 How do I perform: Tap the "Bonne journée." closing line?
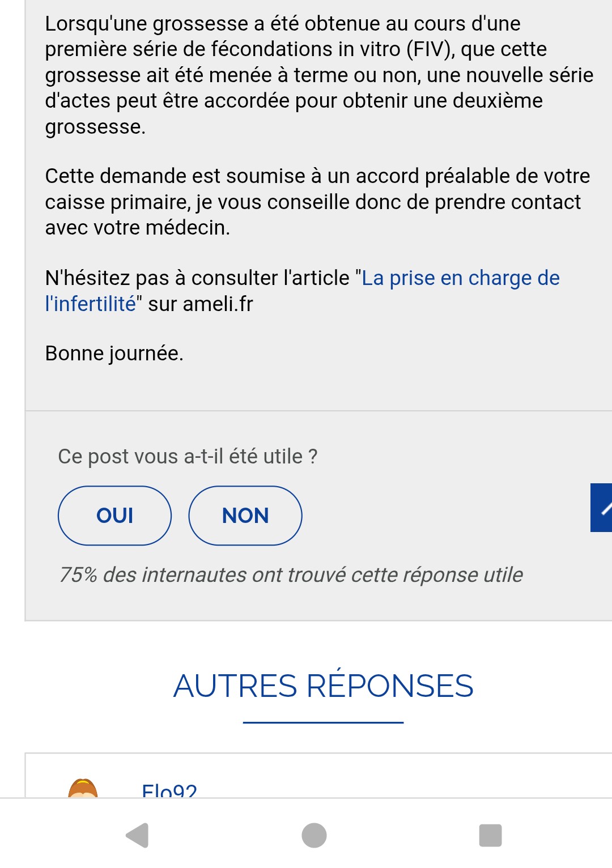coord(114,353)
